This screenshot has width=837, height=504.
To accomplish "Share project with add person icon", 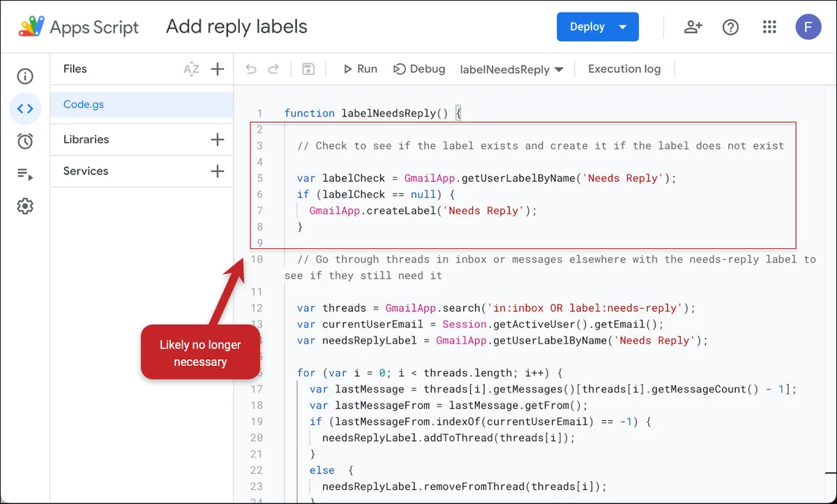I will [x=693, y=27].
